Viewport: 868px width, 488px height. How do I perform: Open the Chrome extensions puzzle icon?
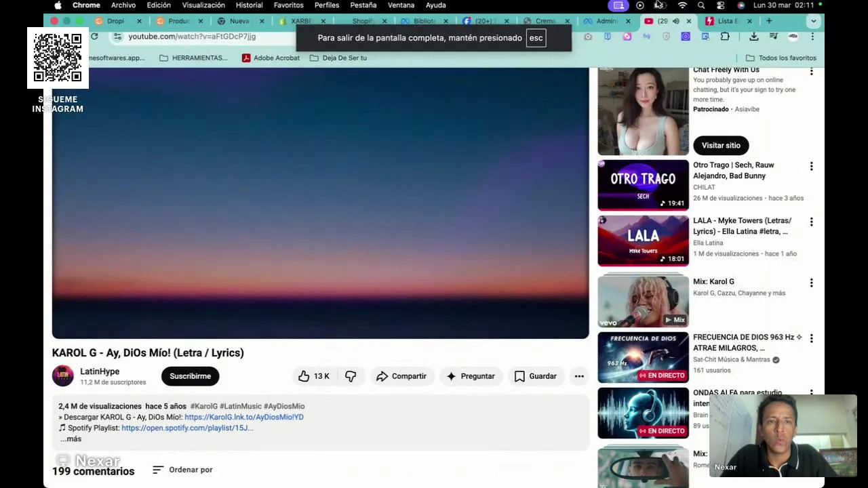pyautogui.click(x=725, y=37)
